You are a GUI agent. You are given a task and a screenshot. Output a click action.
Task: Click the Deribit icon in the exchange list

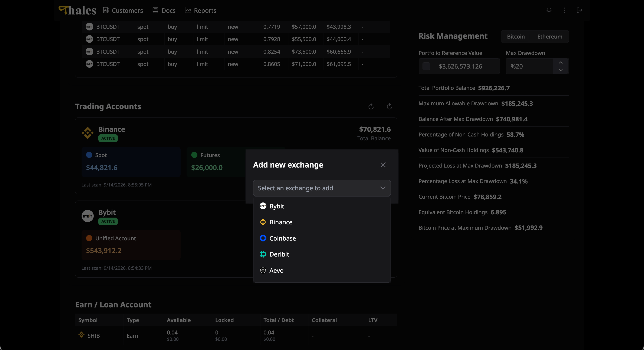click(263, 254)
